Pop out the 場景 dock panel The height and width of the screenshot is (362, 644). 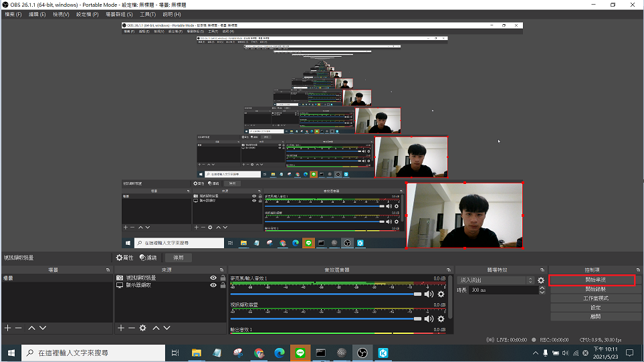point(108,270)
